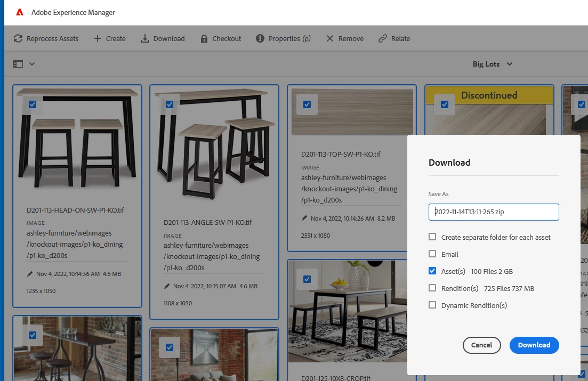Click the Adobe logo icon
The image size is (588, 381).
pyautogui.click(x=20, y=12)
